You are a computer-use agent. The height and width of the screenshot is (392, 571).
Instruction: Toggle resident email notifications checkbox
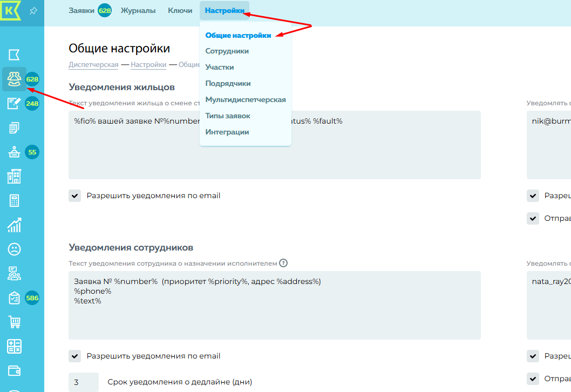(x=75, y=195)
